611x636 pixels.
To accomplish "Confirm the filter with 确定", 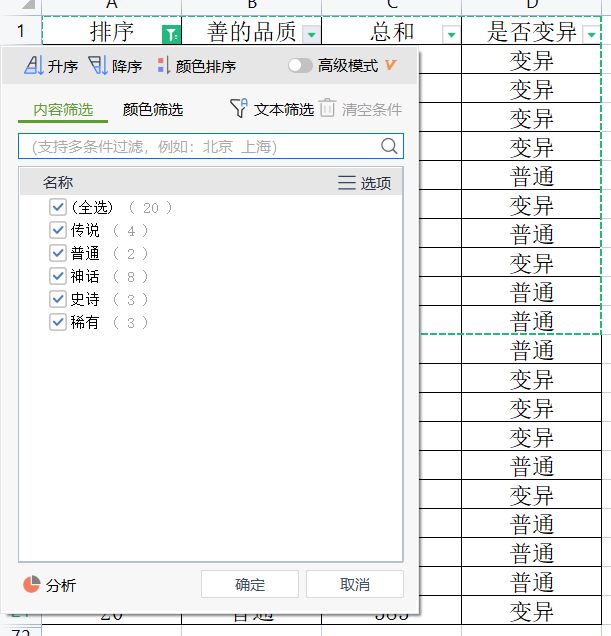I will [250, 584].
